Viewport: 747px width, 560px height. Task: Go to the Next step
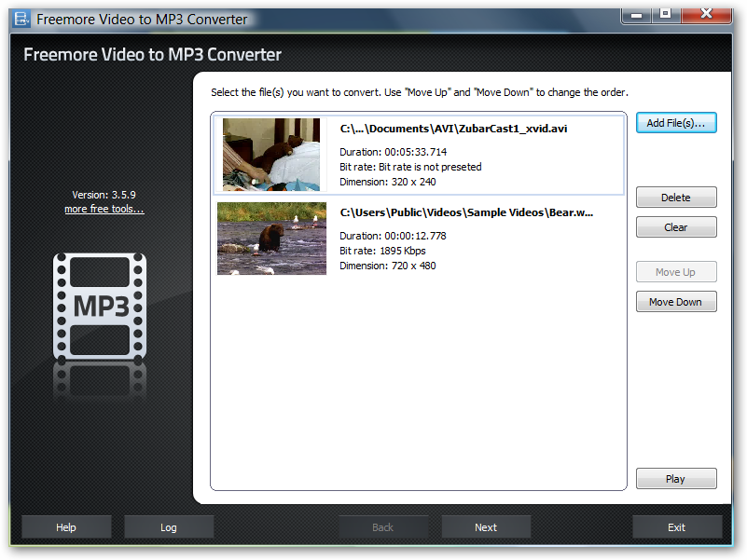486,527
